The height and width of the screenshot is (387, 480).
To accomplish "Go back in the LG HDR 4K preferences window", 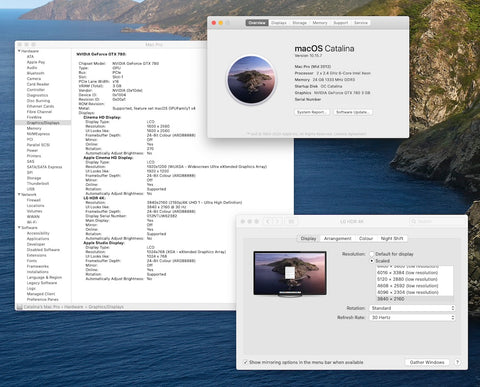I will pyautogui.click(x=269, y=221).
